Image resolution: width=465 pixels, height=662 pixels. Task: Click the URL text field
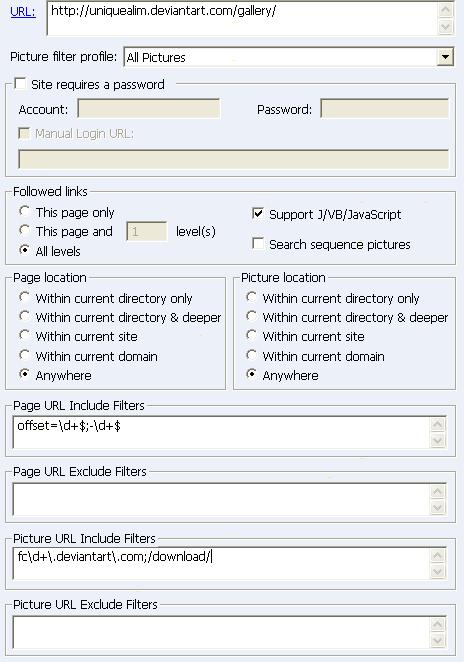[243, 18]
